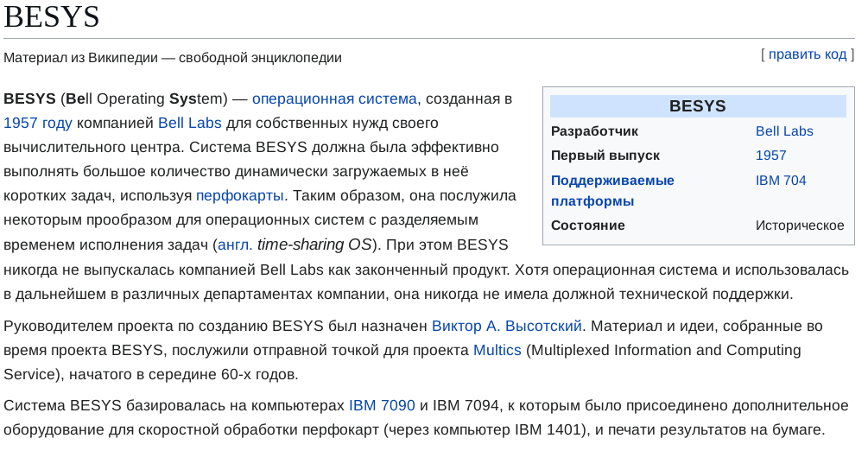The image size is (868, 451).
Task: Open the IBM 704 infobox link
Action: click(781, 180)
